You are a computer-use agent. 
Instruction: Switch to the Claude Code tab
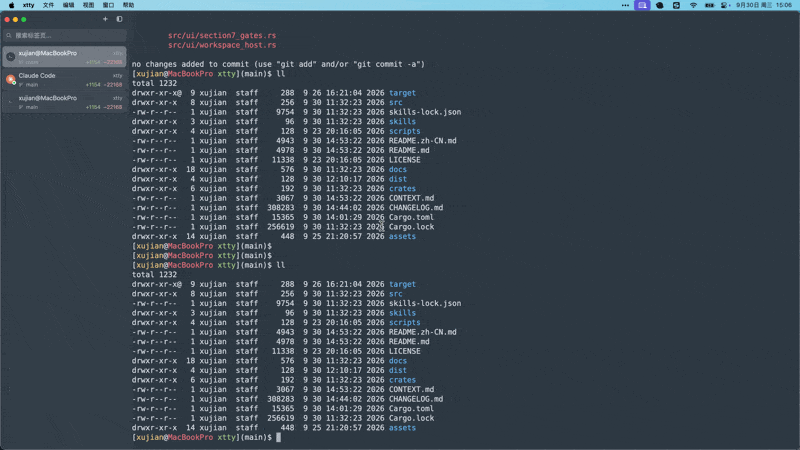click(x=64, y=80)
